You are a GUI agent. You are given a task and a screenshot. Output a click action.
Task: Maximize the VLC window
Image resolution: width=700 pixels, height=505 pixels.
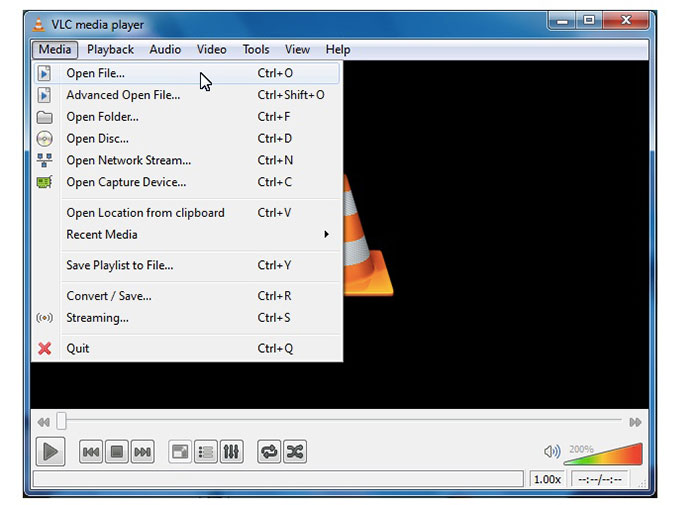click(589, 21)
